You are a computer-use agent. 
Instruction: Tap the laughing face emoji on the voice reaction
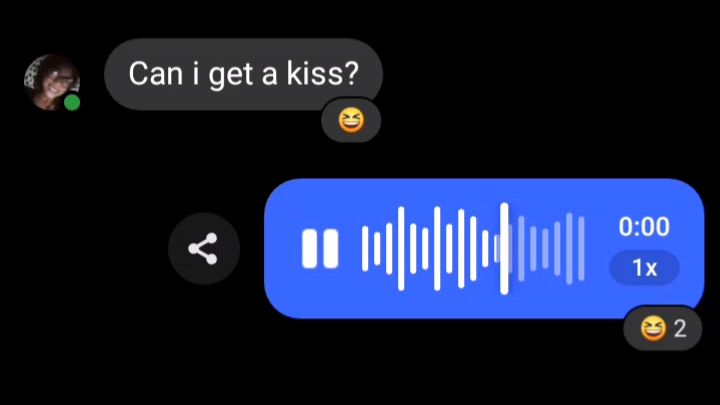[x=653, y=329]
